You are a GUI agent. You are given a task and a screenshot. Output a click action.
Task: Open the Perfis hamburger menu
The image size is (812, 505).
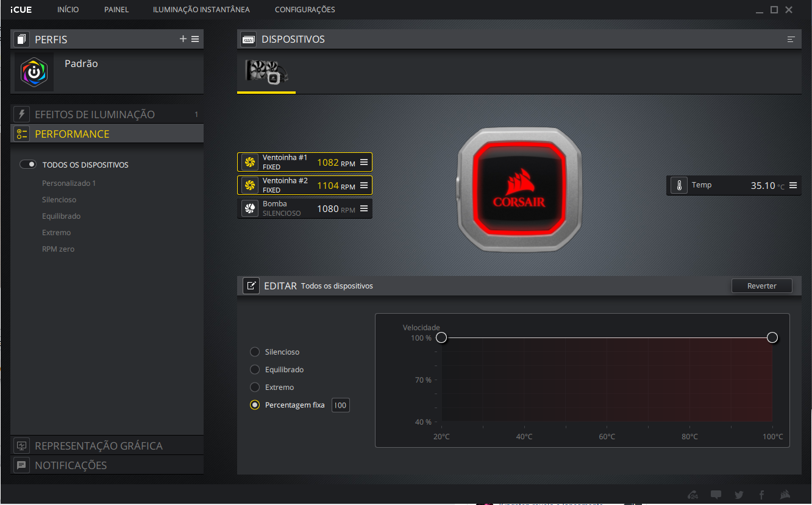click(195, 39)
